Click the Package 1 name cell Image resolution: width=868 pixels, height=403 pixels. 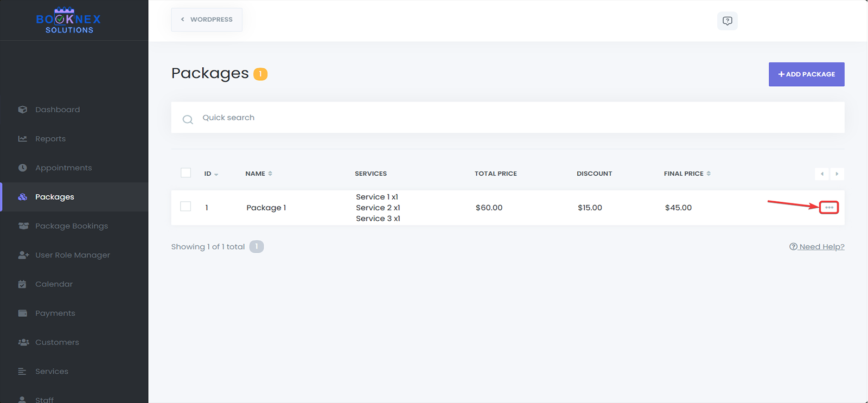click(266, 208)
